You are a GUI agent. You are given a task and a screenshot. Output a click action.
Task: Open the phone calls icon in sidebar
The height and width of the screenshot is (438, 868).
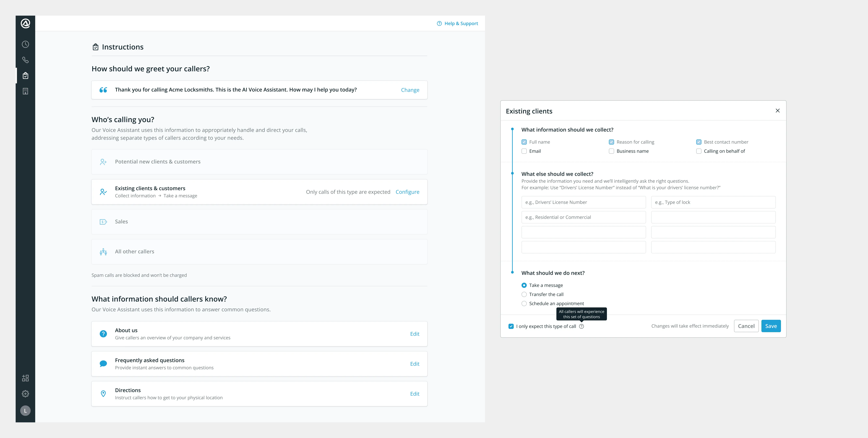[x=25, y=60]
